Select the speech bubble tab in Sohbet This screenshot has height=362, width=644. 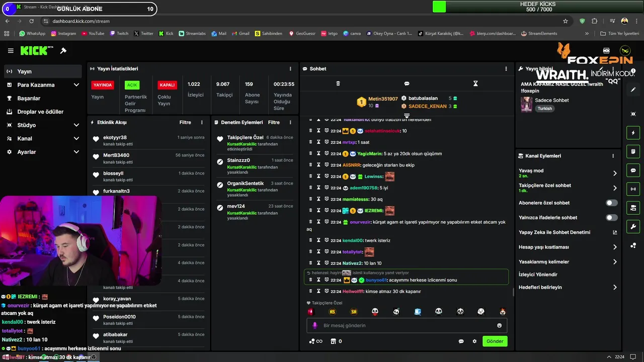click(407, 83)
